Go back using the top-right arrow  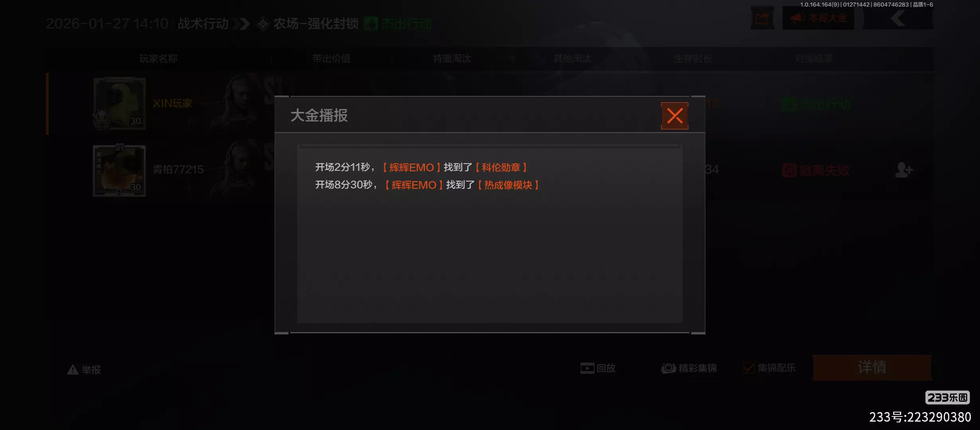tap(898, 18)
